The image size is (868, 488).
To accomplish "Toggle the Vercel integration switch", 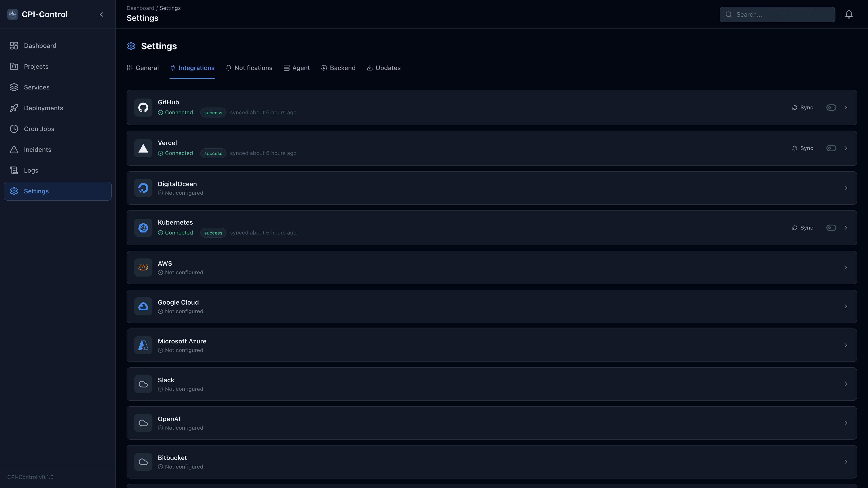I will pos(831,148).
